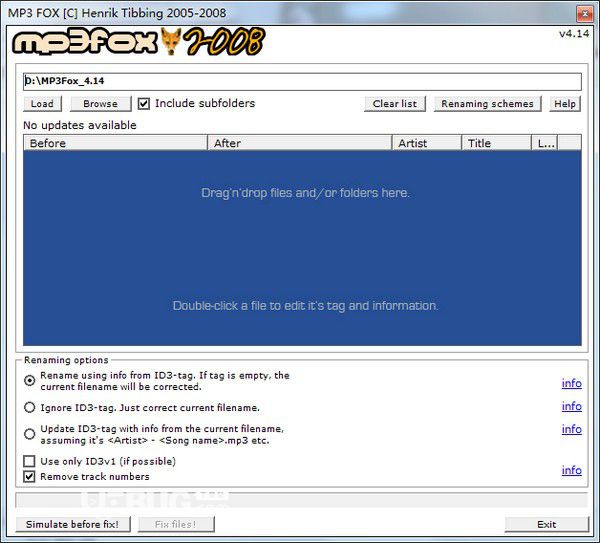Select Update ID3-tag from filename option
The height and width of the screenshot is (543, 600).
tap(29, 434)
